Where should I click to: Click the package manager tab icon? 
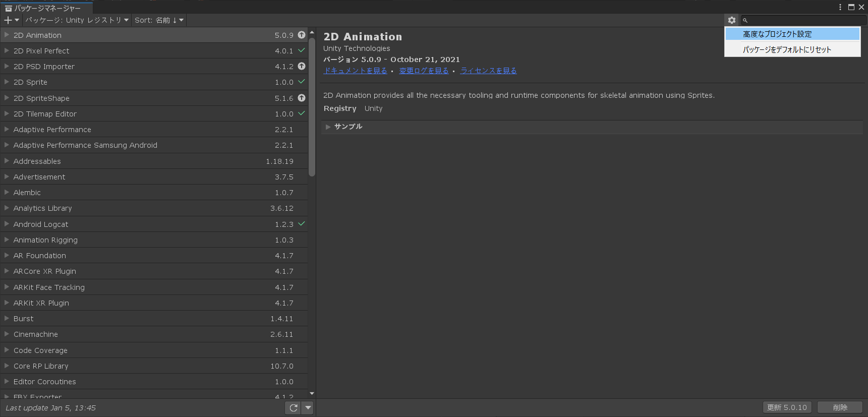(8, 8)
